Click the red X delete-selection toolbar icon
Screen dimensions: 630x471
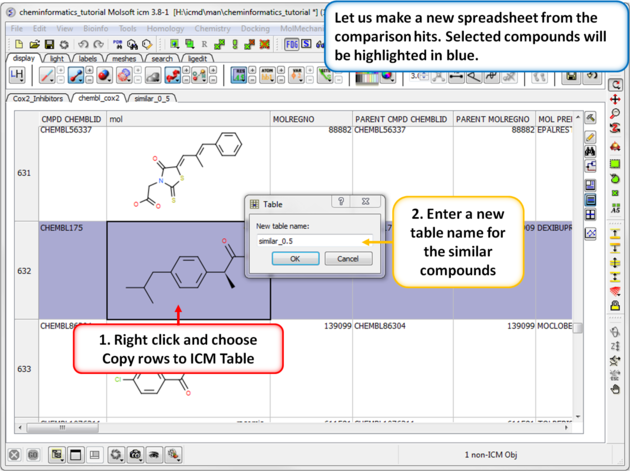pyautogui.click(x=264, y=44)
